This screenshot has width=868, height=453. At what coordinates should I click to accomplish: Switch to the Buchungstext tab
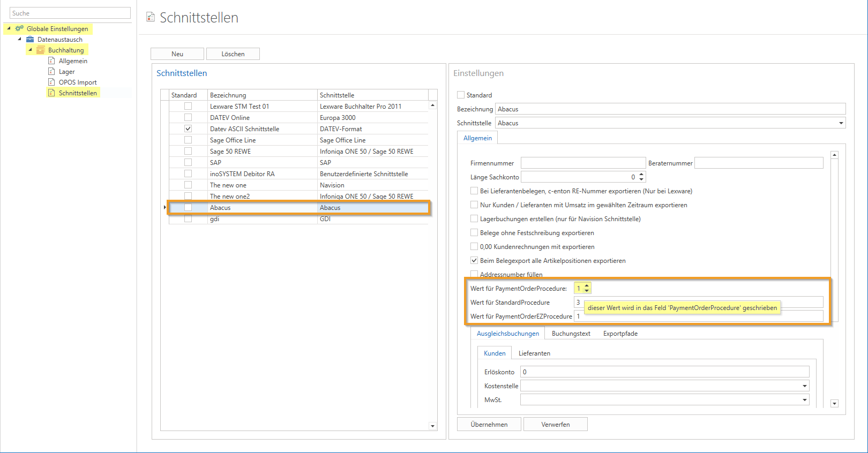coord(571,334)
